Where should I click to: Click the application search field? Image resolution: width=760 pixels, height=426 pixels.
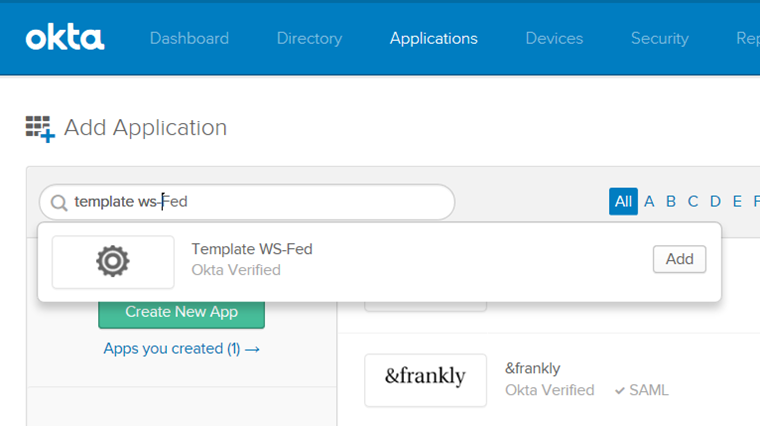[247, 202]
